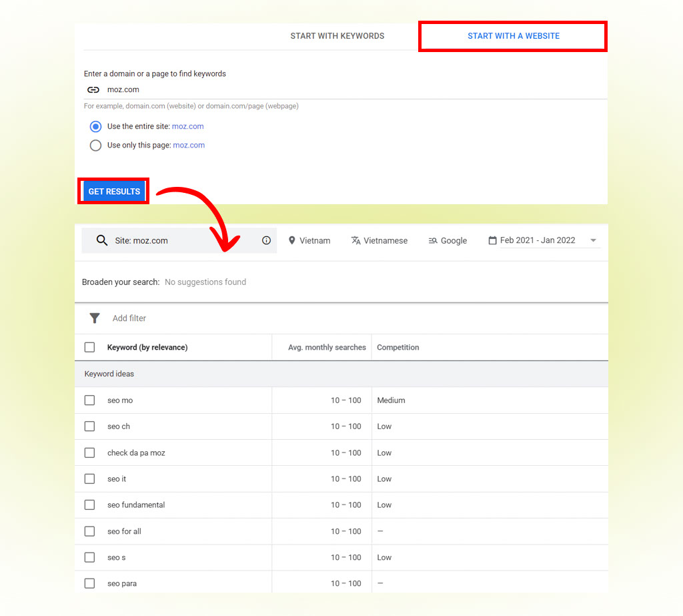Click the search magnifier icon
Screen dimensions: 683x616
102,240
